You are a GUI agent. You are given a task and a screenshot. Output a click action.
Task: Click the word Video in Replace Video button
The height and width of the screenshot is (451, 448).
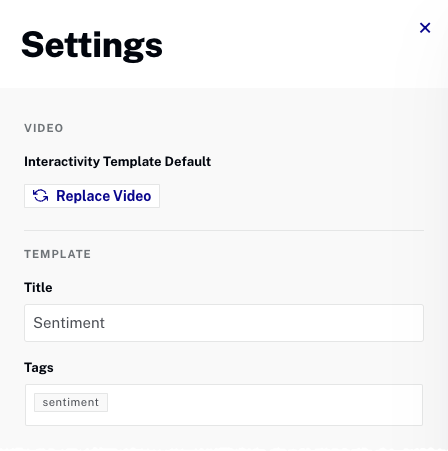[132, 196]
